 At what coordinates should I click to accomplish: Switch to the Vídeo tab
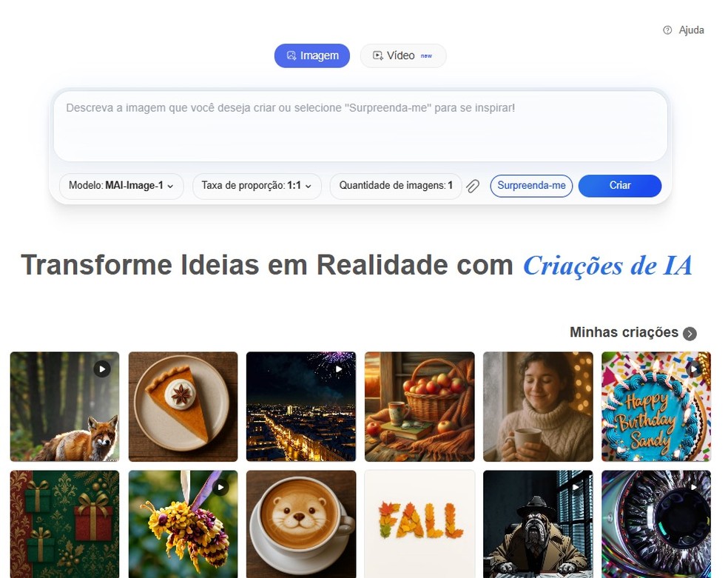coord(403,56)
